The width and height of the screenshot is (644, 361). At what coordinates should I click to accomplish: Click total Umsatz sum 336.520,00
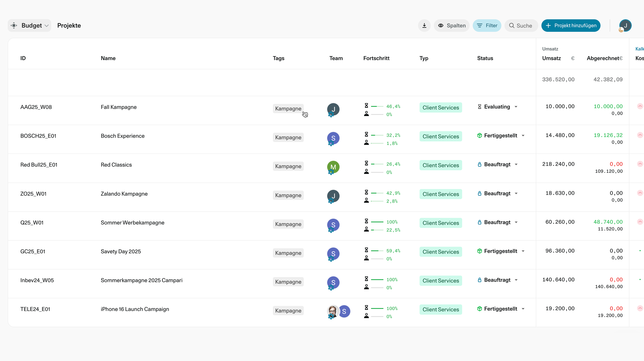(x=558, y=79)
